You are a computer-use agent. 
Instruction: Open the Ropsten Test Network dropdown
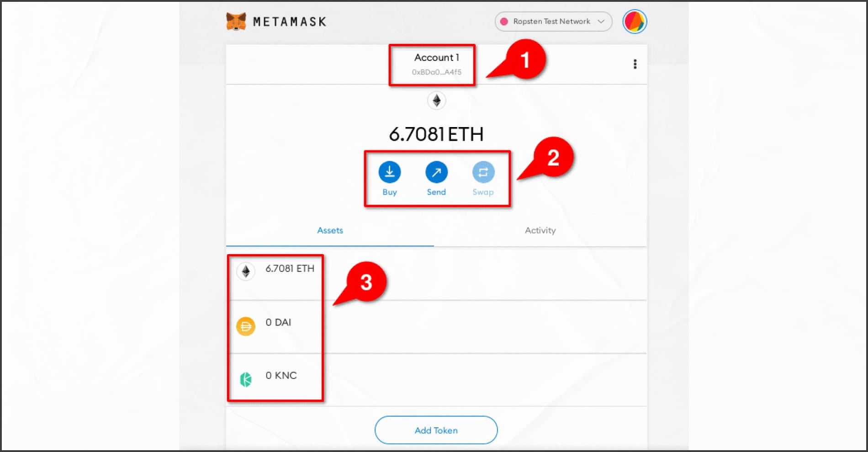[553, 21]
